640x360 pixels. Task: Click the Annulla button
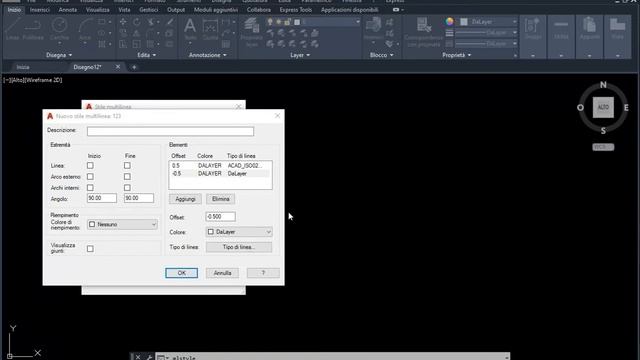[x=222, y=273]
